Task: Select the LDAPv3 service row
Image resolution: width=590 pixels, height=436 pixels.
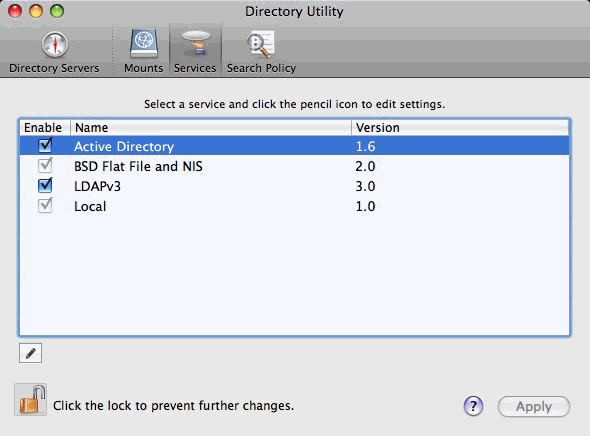Action: click(x=294, y=186)
